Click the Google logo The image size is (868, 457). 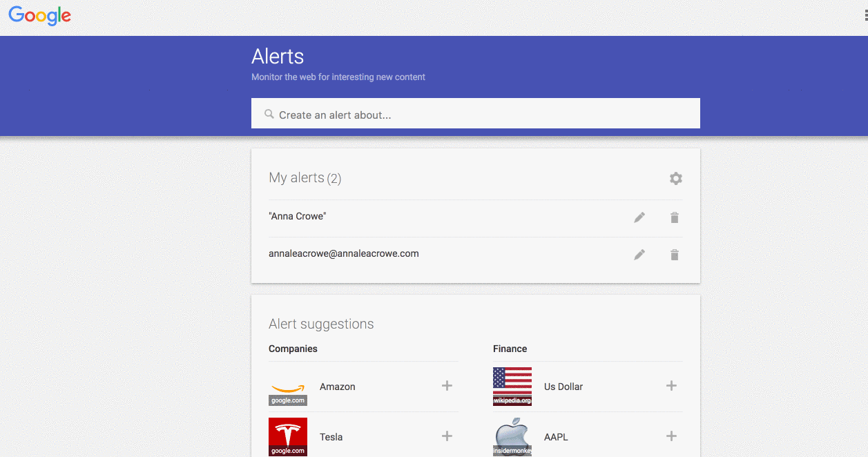click(39, 16)
